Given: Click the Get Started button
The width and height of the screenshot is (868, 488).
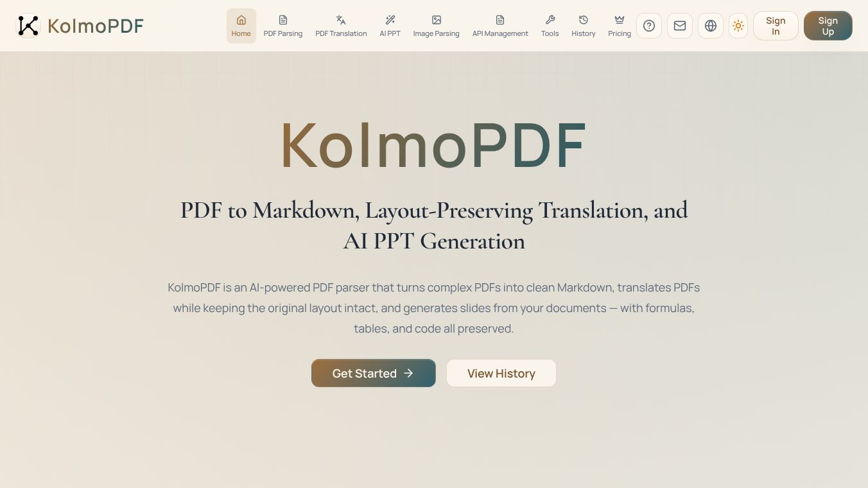Looking at the screenshot, I should tap(374, 373).
